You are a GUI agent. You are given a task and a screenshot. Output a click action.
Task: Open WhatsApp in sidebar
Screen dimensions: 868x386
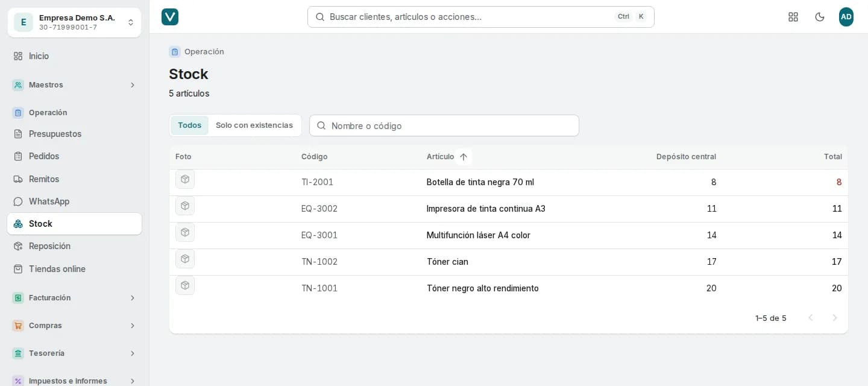click(x=74, y=201)
